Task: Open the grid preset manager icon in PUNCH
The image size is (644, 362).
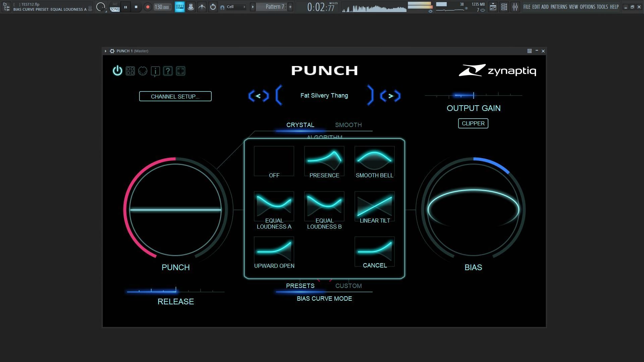Action: [130, 71]
